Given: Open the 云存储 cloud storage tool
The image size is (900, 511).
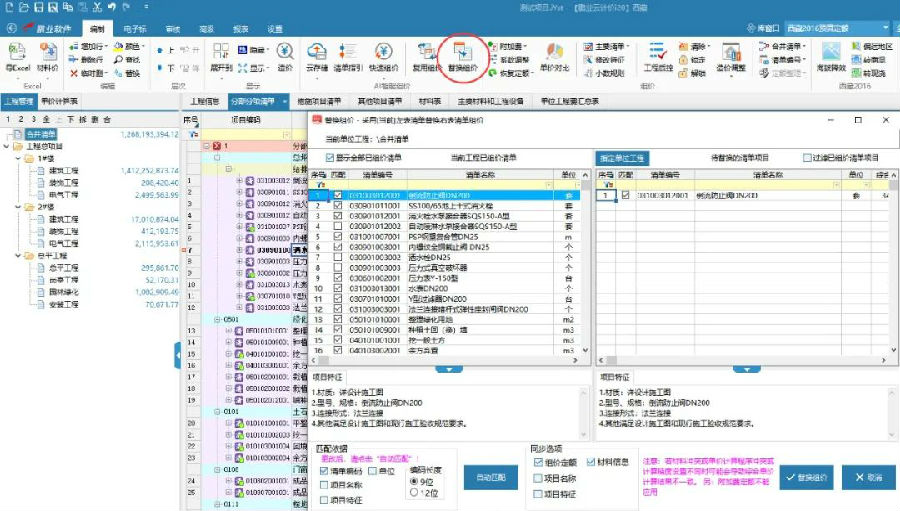Looking at the screenshot, I should 317,55.
